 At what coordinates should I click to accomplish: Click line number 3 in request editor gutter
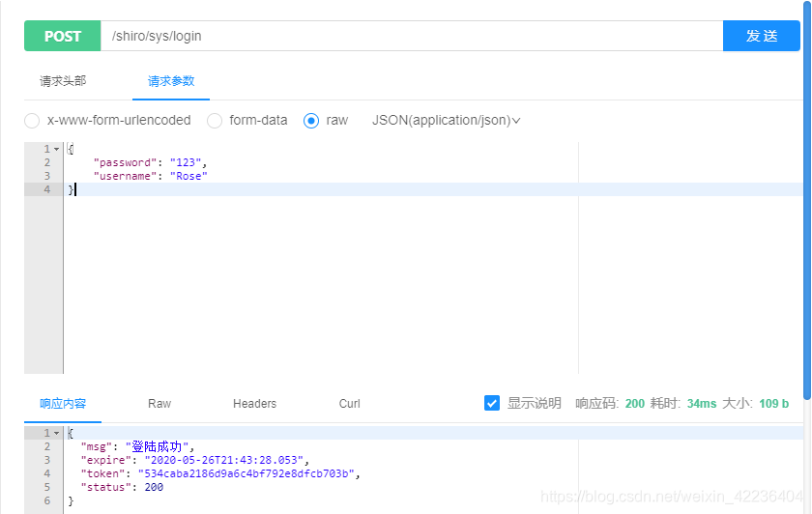pyautogui.click(x=47, y=176)
